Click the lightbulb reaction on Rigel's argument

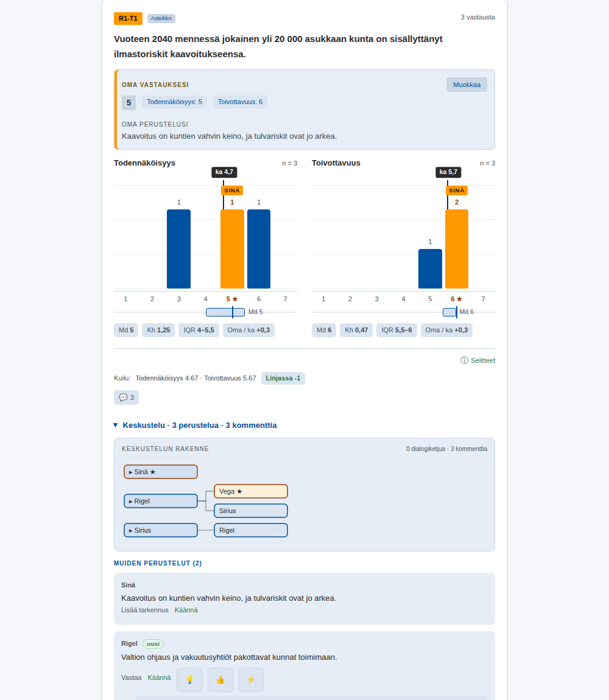point(189,679)
